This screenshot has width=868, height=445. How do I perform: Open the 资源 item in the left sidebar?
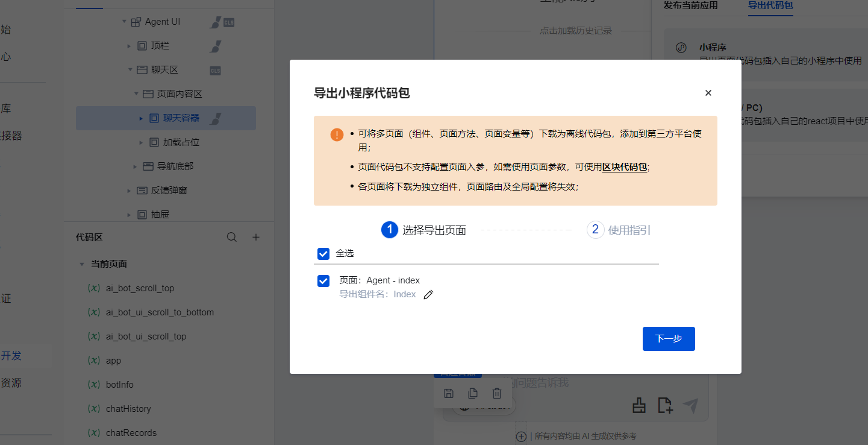[x=11, y=383]
